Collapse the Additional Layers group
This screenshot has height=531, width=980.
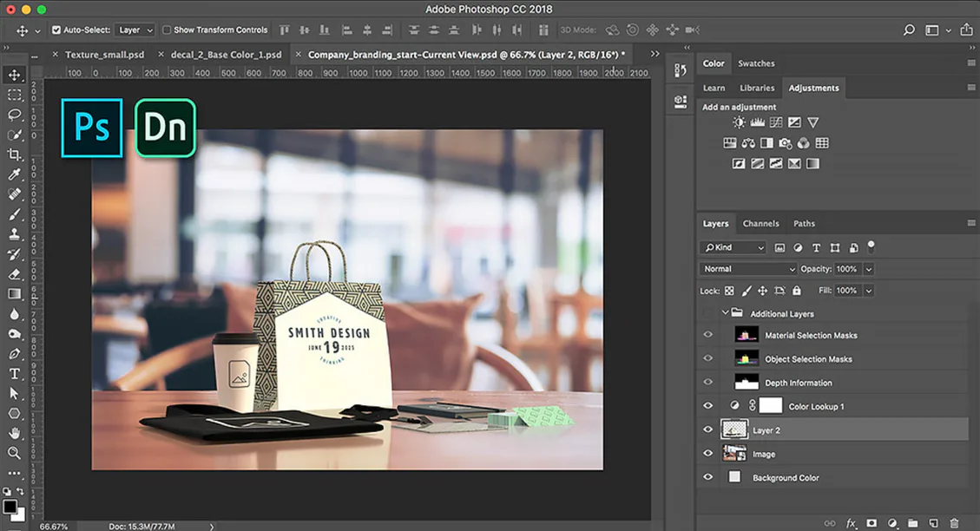(725, 313)
